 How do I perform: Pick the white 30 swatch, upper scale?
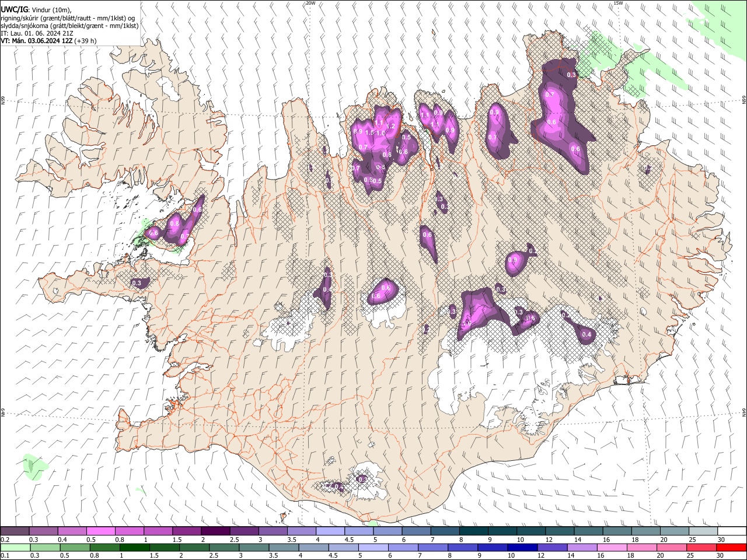[x=732, y=531]
